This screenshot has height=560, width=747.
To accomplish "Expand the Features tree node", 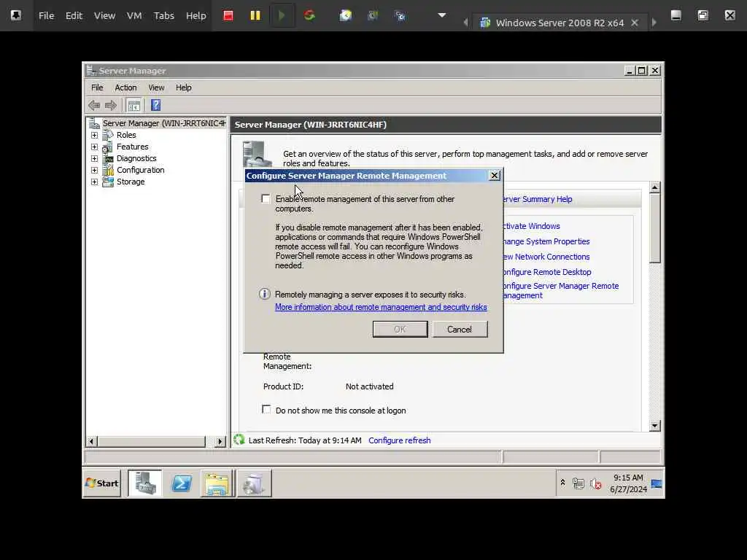I will click(x=94, y=147).
